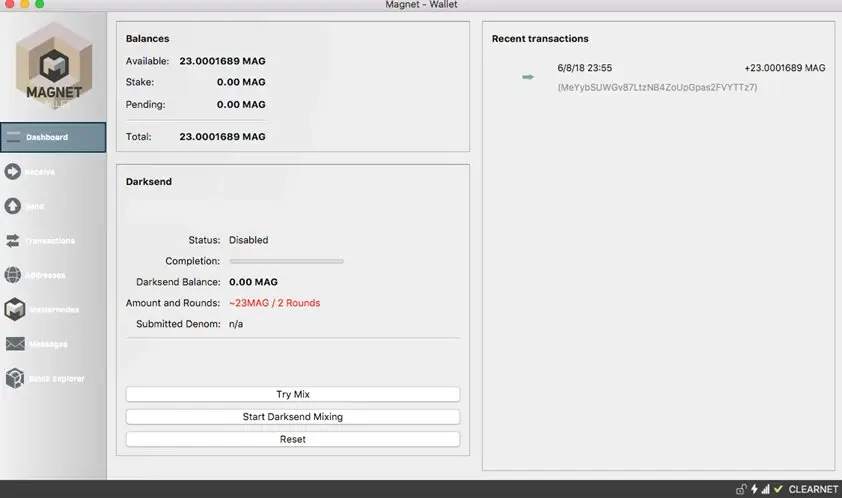
Task: Open the Send page up-arrow icon
Action: 12,206
